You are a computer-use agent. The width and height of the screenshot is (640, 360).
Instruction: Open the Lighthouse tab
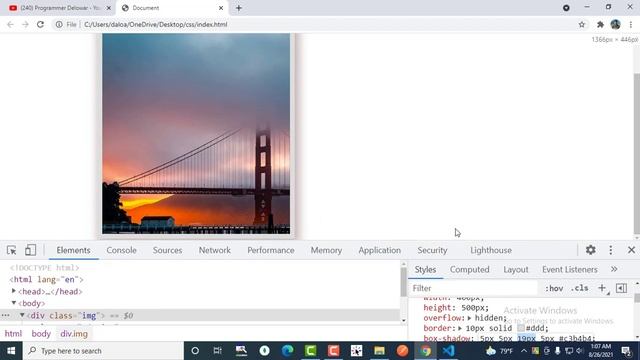pos(491,250)
